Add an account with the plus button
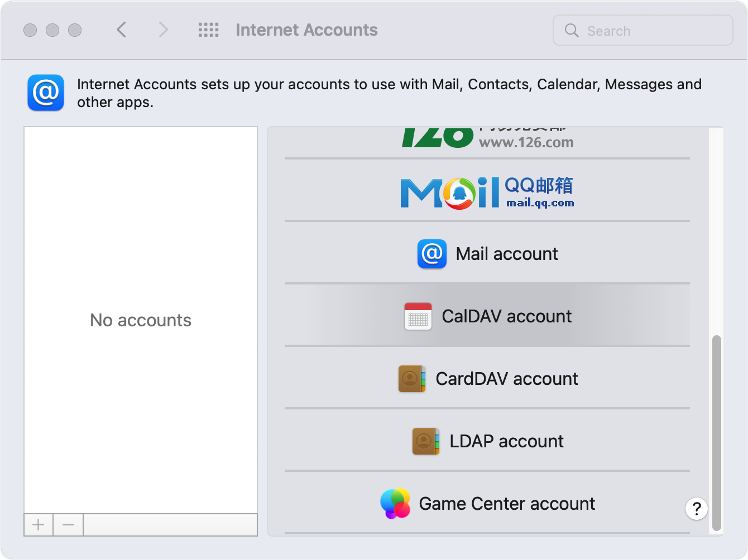The image size is (748, 560). pos(39,525)
